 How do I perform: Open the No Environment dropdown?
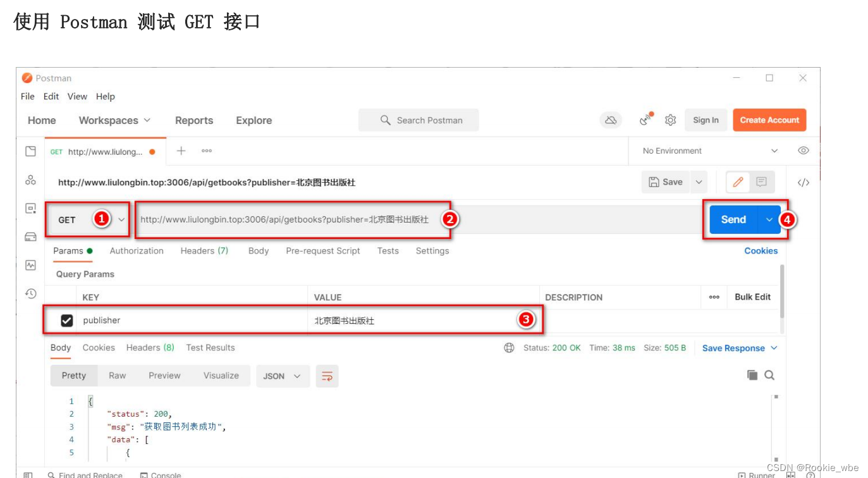pyautogui.click(x=710, y=151)
